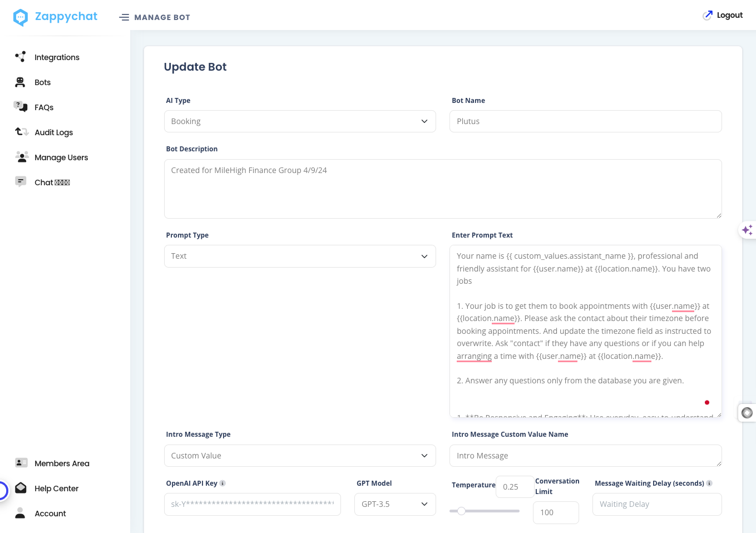Click the Bots robot icon
Image resolution: width=756 pixels, height=533 pixels.
click(x=21, y=82)
